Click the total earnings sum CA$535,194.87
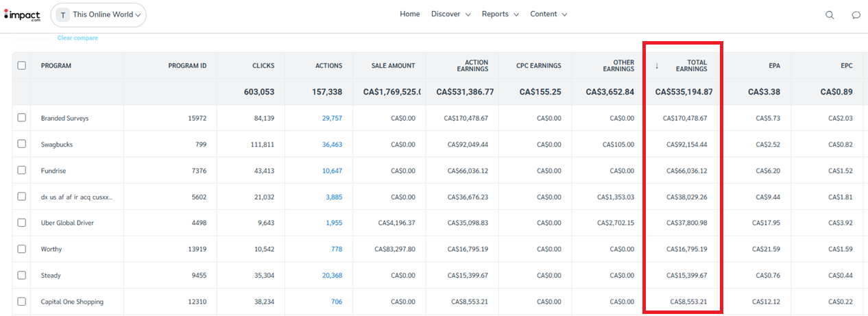The image size is (868, 316). coord(684,92)
